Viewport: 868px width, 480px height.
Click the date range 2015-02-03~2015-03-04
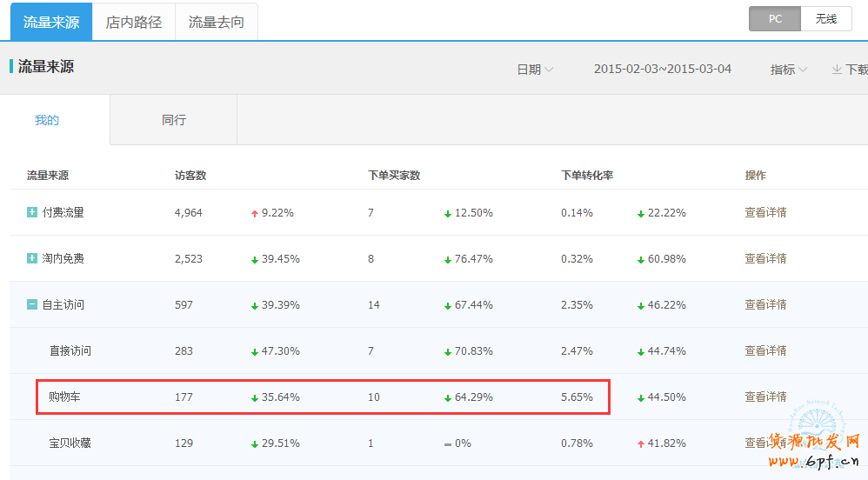click(x=662, y=70)
